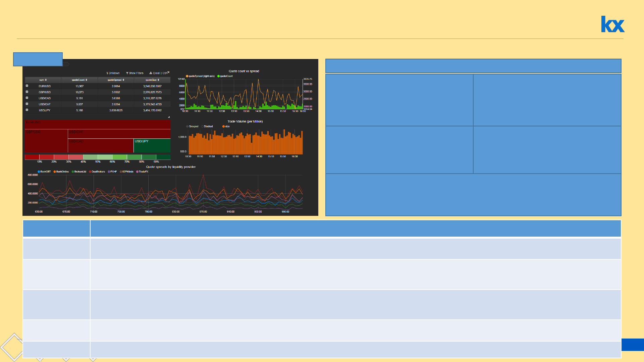
Task: Sort by quoteSpread column arrows
Action: (x=123, y=80)
